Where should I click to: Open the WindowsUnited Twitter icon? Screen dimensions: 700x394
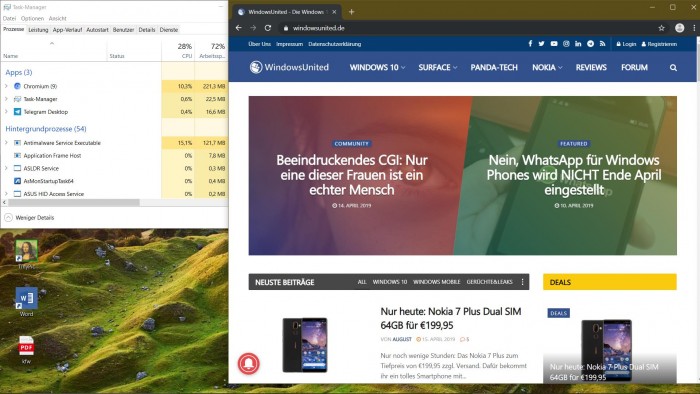pos(542,44)
